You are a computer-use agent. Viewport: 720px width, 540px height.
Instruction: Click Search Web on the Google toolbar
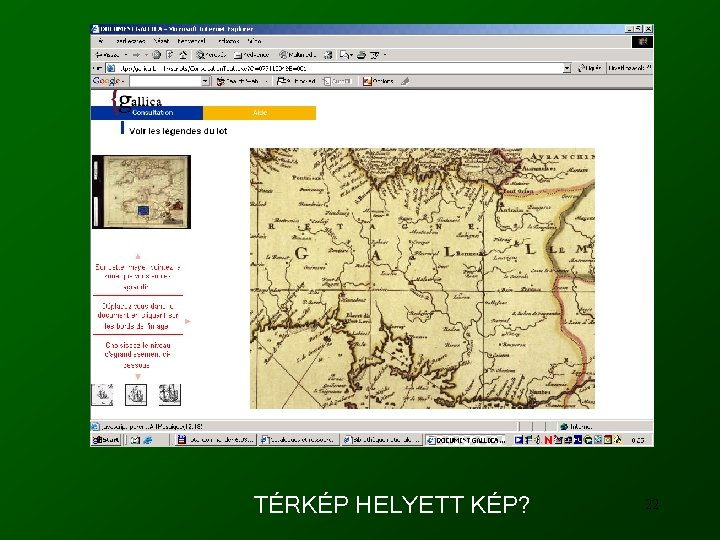pyautogui.click(x=237, y=81)
